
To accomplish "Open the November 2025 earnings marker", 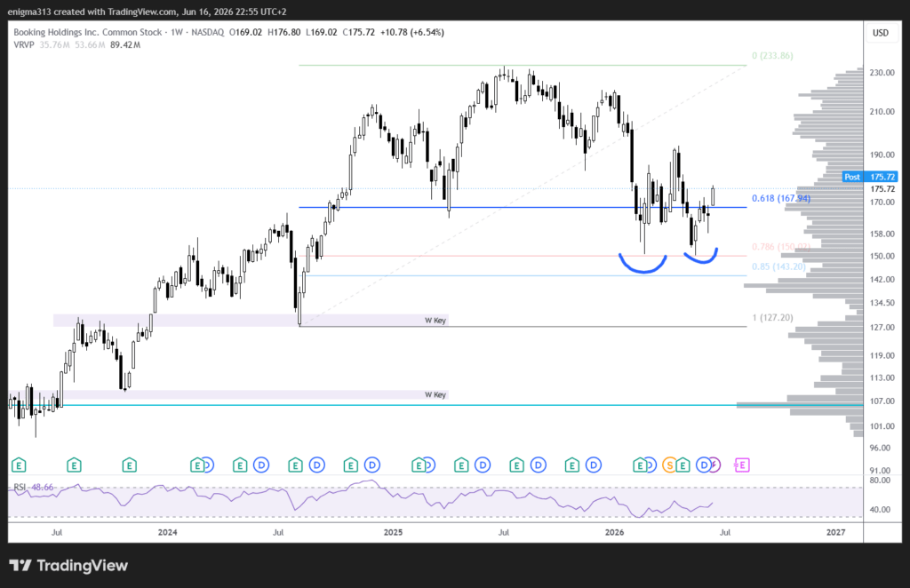I will [x=571, y=465].
